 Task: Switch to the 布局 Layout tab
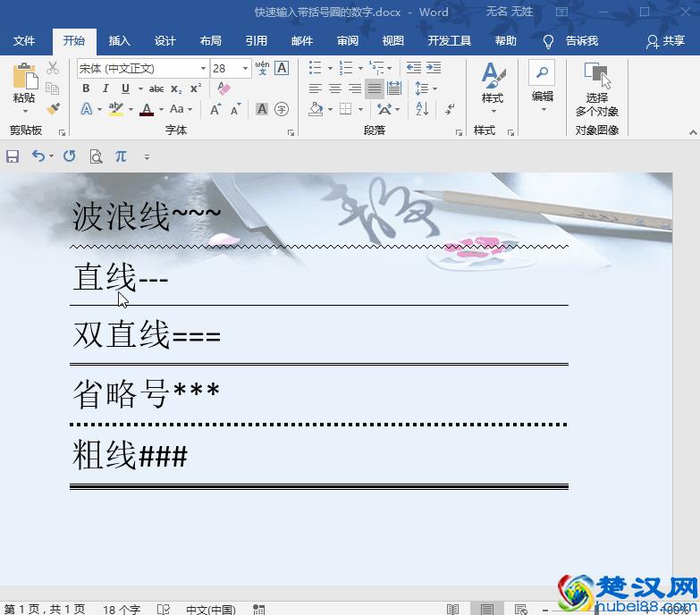click(211, 41)
